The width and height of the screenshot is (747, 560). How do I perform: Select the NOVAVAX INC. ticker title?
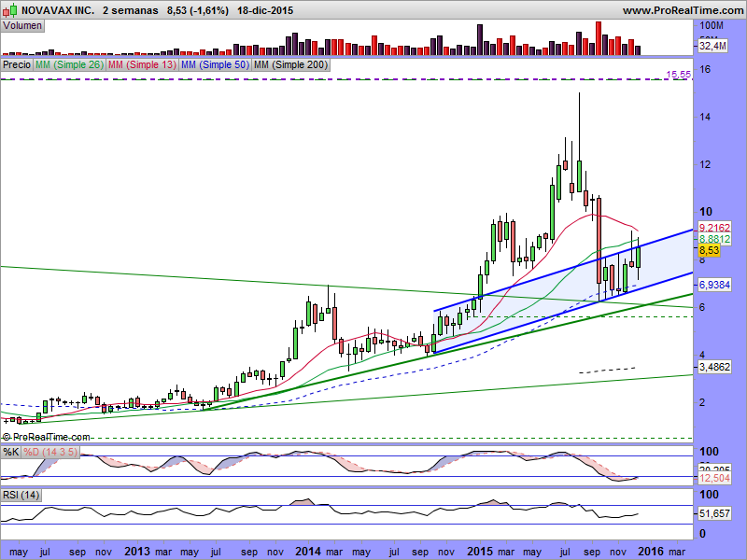pos(58,10)
